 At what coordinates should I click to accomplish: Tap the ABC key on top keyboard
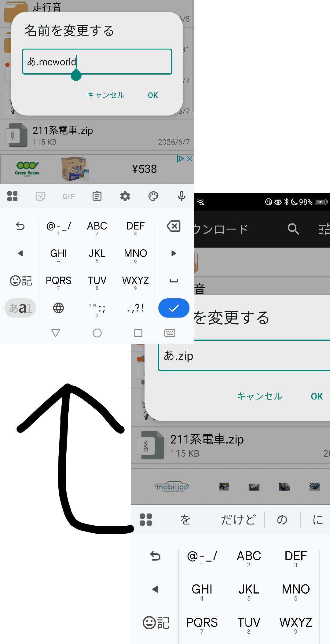tap(97, 228)
